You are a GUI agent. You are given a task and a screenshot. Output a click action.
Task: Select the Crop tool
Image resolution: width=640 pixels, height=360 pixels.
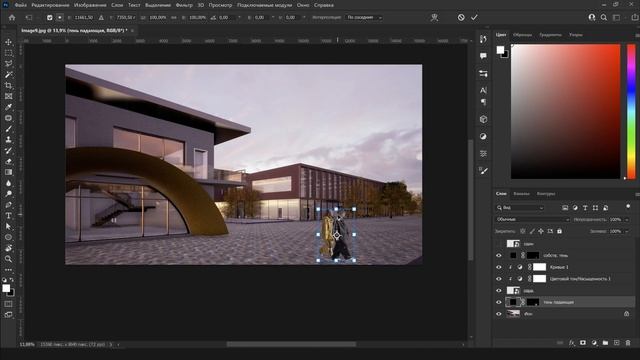tap(8, 85)
